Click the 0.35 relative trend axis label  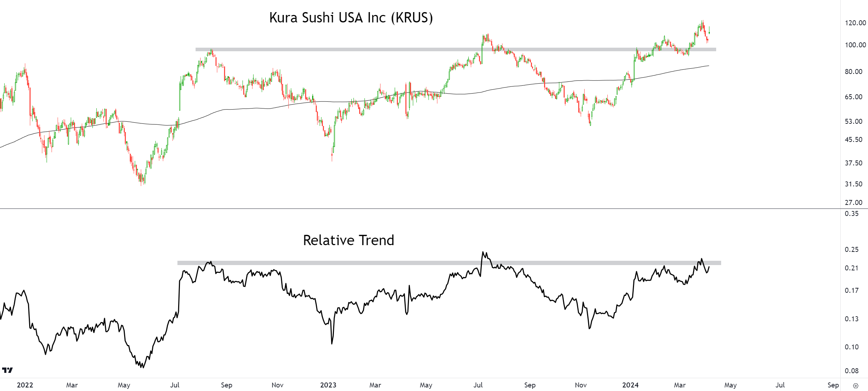(x=852, y=213)
